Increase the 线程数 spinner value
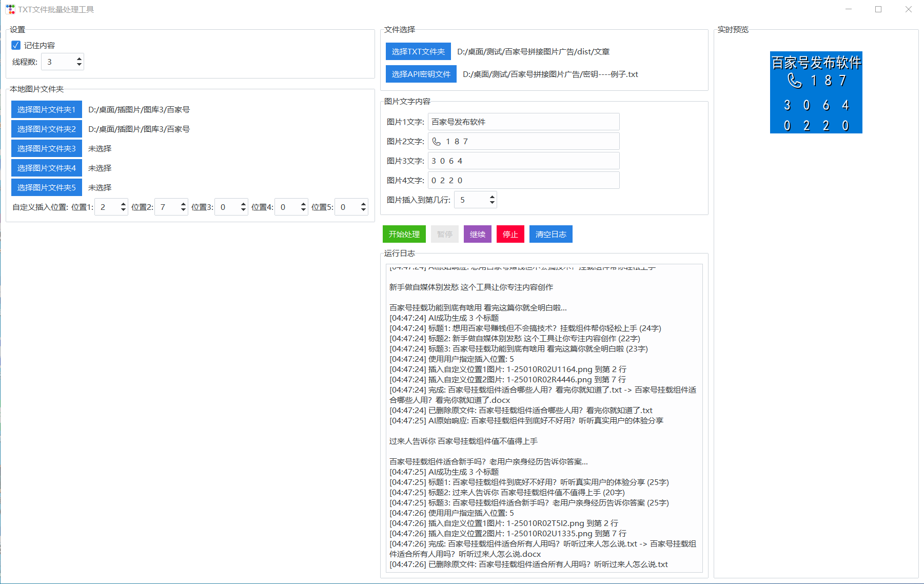Viewport: 924px width, 584px height. point(79,59)
